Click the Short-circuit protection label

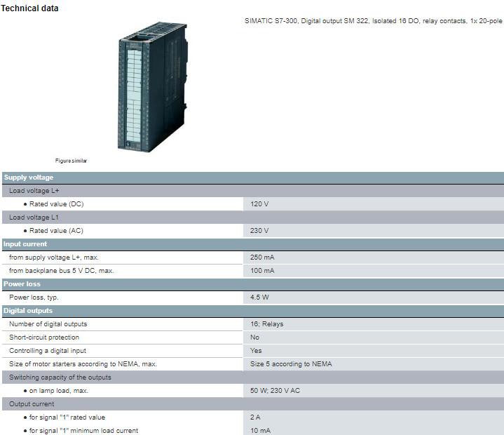[x=44, y=337]
